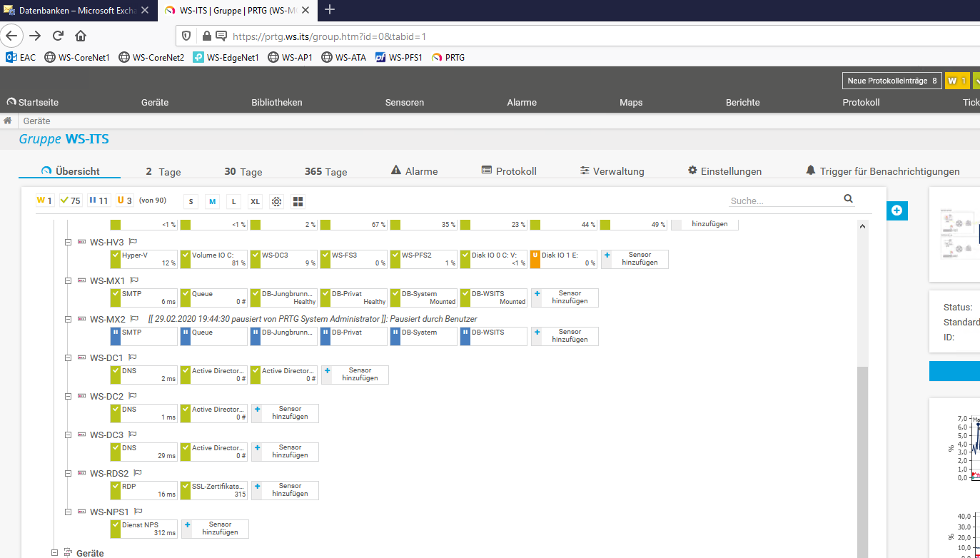The width and height of the screenshot is (980, 558).
Task: Open the Queue sensor of WS-MX1
Action: click(x=213, y=298)
